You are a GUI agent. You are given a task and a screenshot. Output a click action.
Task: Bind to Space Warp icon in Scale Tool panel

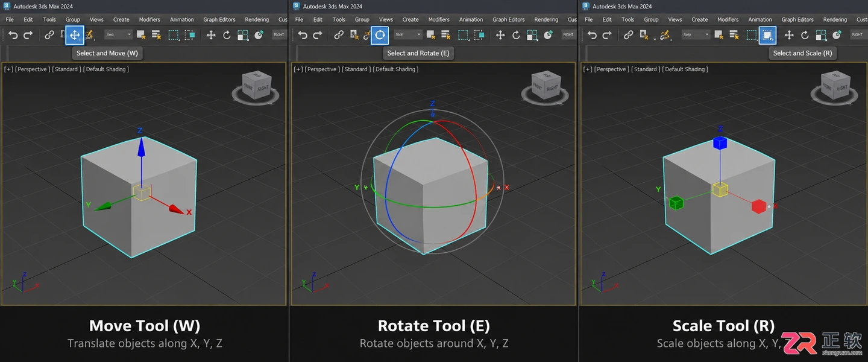[x=665, y=35]
